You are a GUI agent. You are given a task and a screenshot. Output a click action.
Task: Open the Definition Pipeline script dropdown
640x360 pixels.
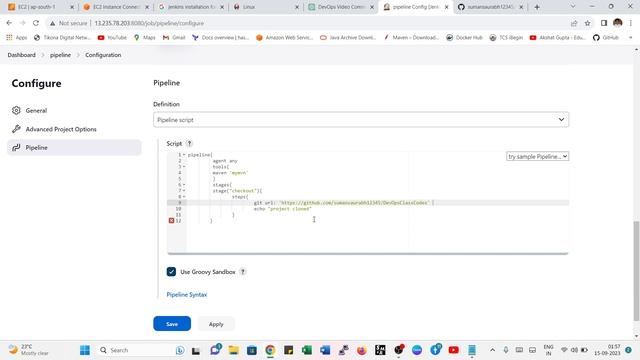tap(361, 120)
